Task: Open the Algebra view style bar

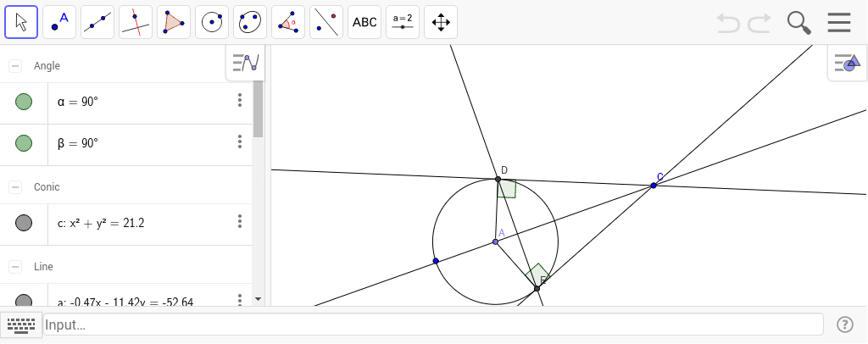Action: point(246,62)
